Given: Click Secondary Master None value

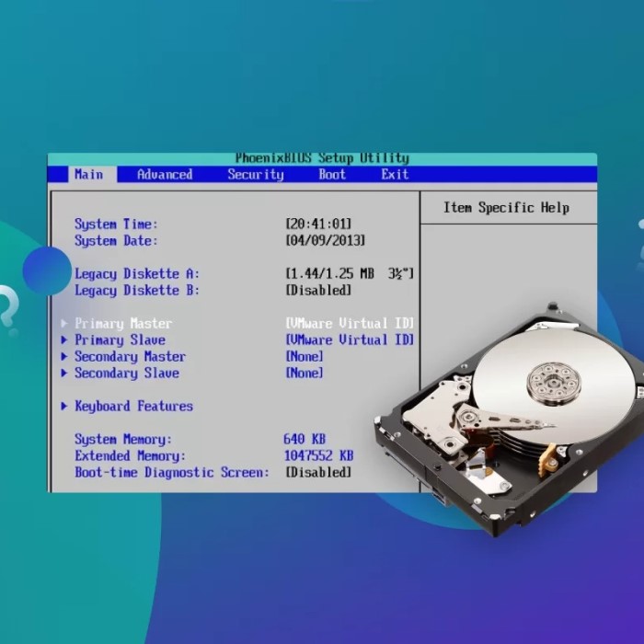Looking at the screenshot, I should coord(305,357).
